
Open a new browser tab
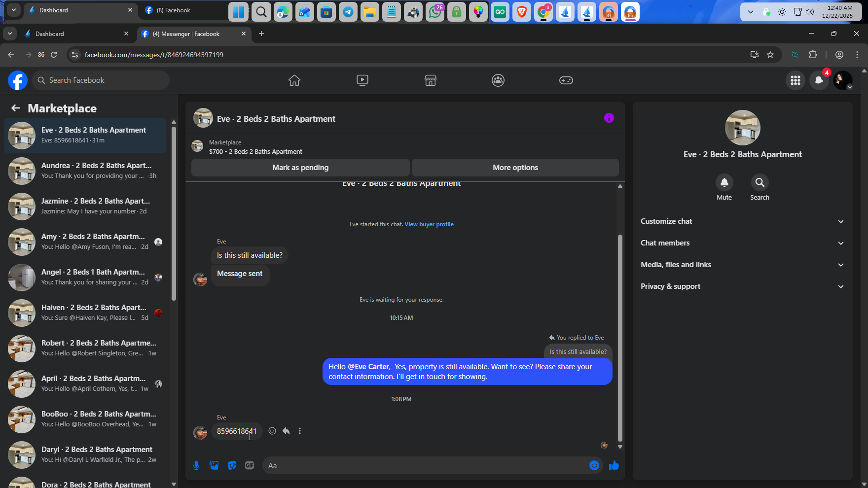point(261,34)
